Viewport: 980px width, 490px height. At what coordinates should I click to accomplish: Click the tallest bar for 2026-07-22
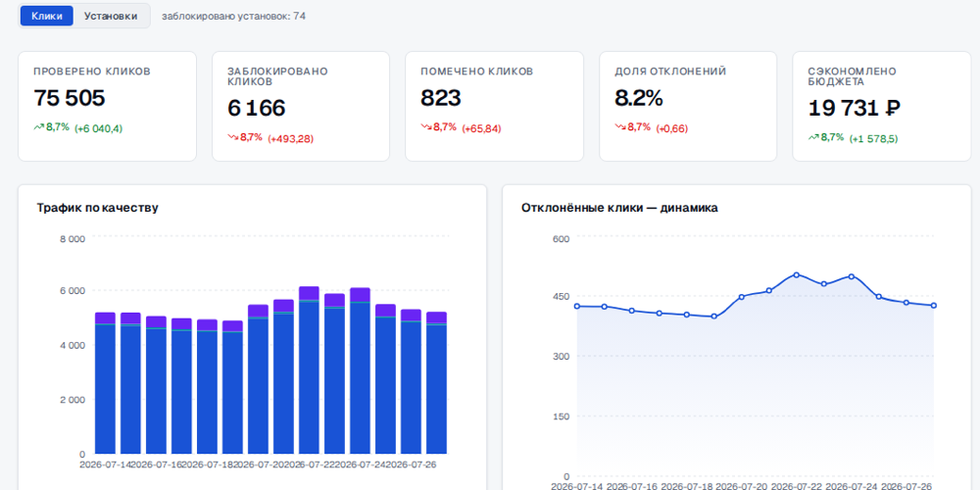pyautogui.click(x=309, y=370)
